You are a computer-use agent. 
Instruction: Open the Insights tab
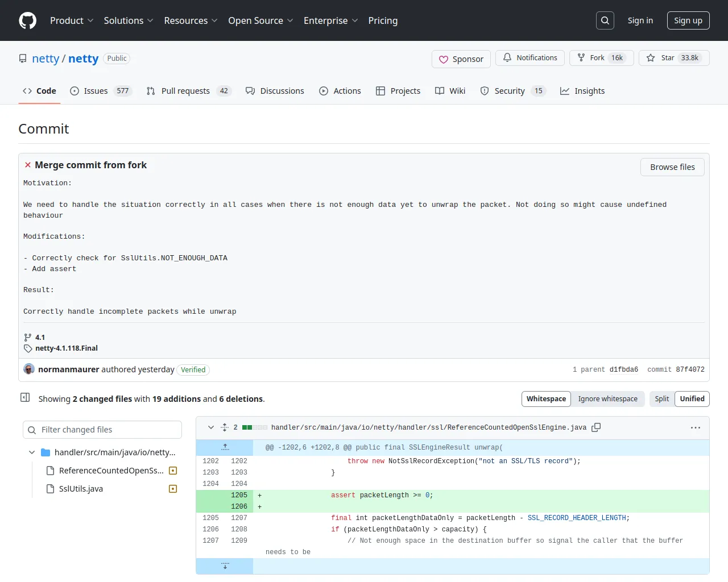(x=582, y=91)
